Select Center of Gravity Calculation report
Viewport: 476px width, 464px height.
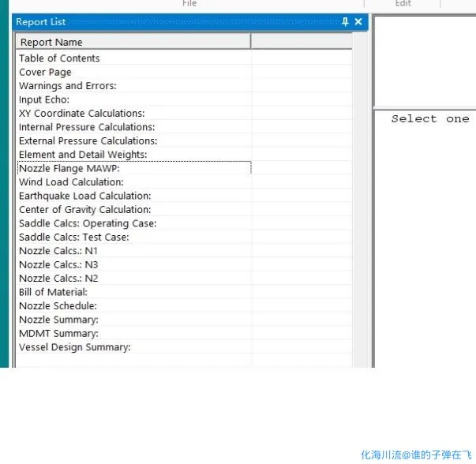click(84, 210)
